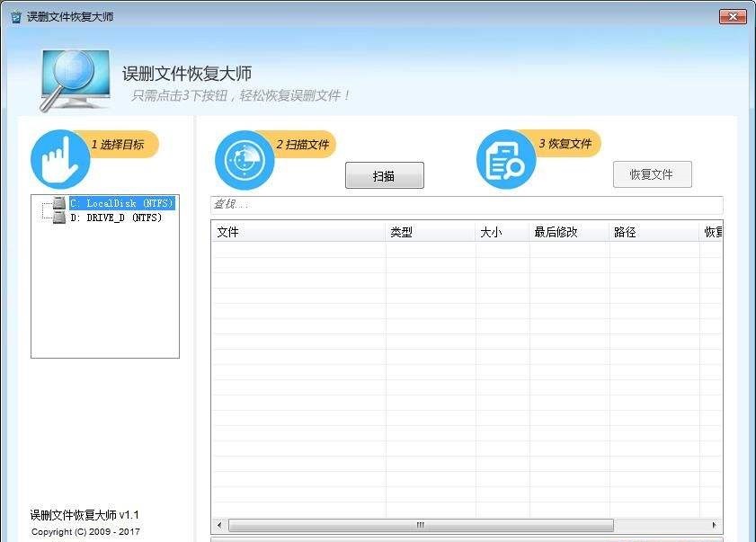Viewport: 756px width, 542px height.
Task: Click the document search step 3 icon
Action: (506, 159)
